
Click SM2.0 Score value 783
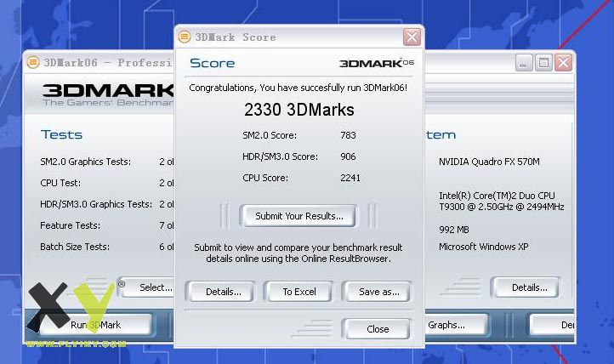click(348, 135)
